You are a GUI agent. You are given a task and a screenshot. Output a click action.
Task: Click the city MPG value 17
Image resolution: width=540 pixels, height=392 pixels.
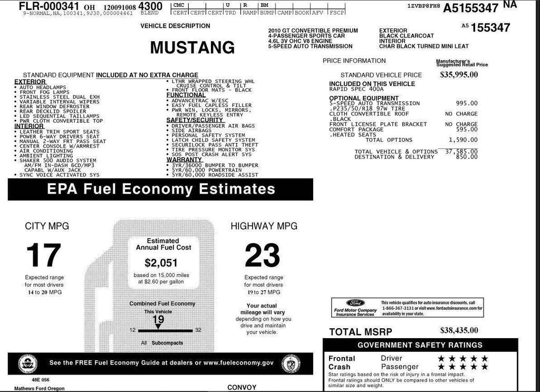43,255
